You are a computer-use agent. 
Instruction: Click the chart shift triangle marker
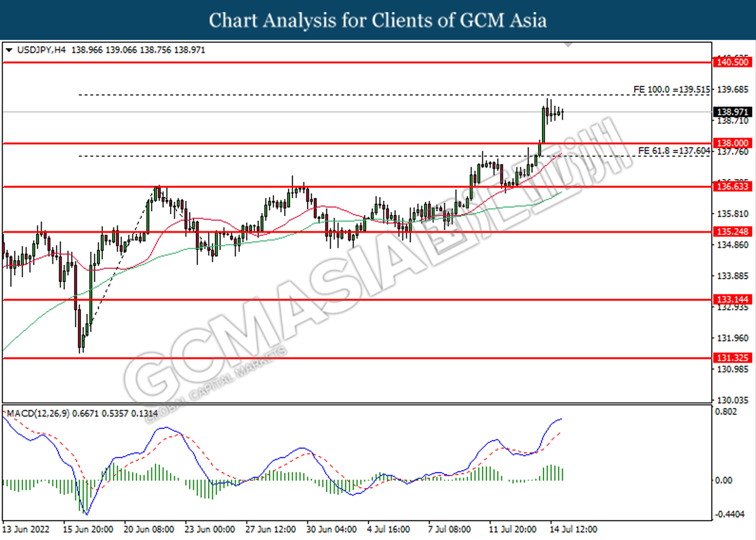click(x=569, y=45)
